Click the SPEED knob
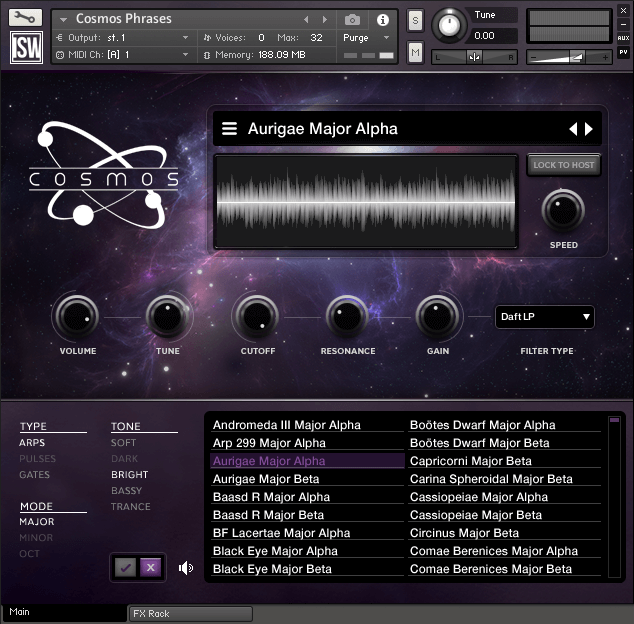Image resolution: width=634 pixels, height=624 pixels. pyautogui.click(x=563, y=210)
